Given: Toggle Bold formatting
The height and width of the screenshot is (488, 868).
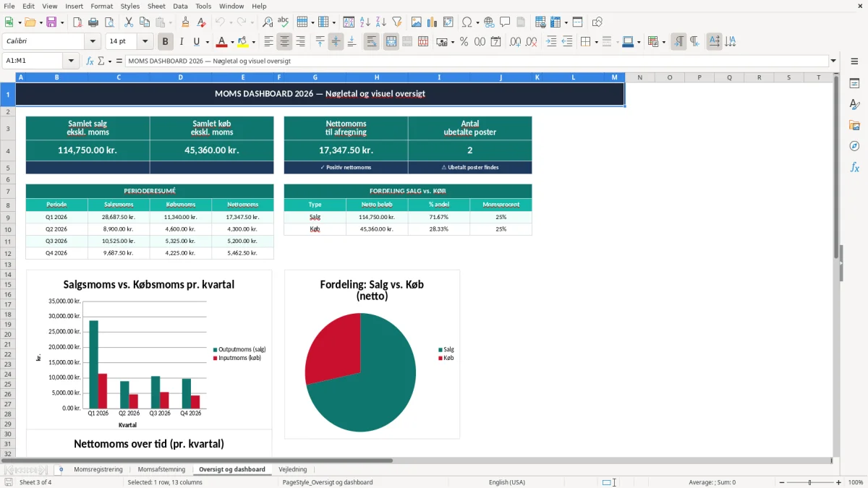Looking at the screenshot, I should (x=166, y=42).
